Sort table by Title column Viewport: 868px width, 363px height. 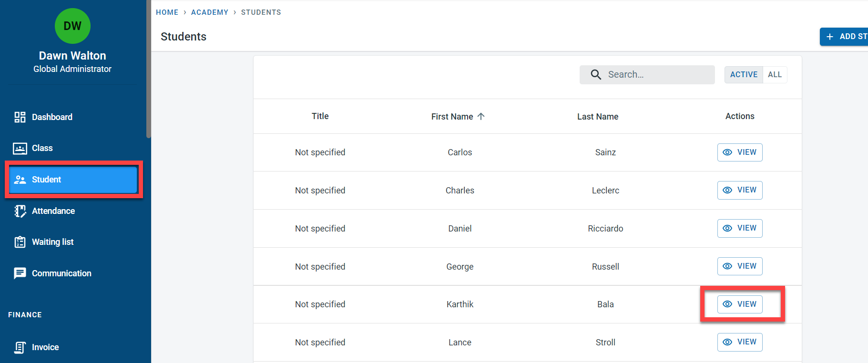(320, 116)
